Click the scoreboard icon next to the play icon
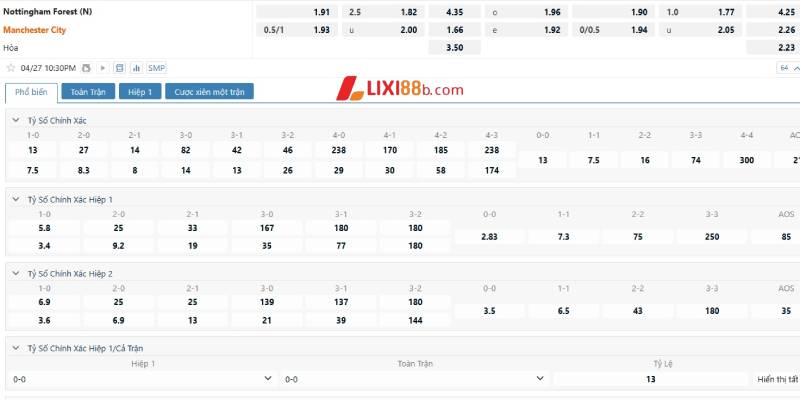 [x=120, y=68]
